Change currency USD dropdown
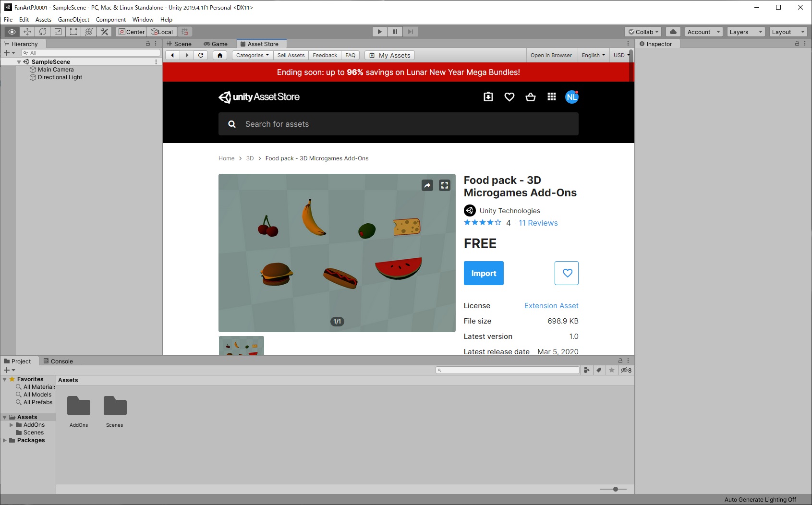The height and width of the screenshot is (505, 812). [621, 55]
